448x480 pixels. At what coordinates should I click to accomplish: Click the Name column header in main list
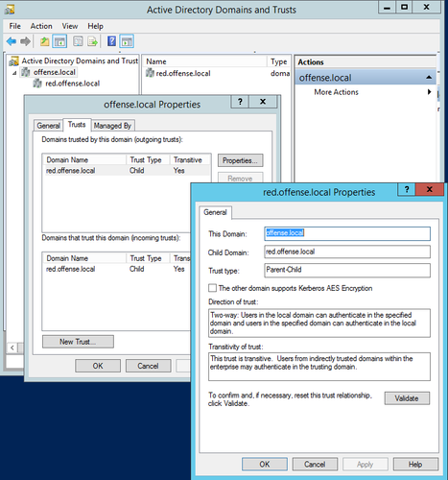[204, 61]
